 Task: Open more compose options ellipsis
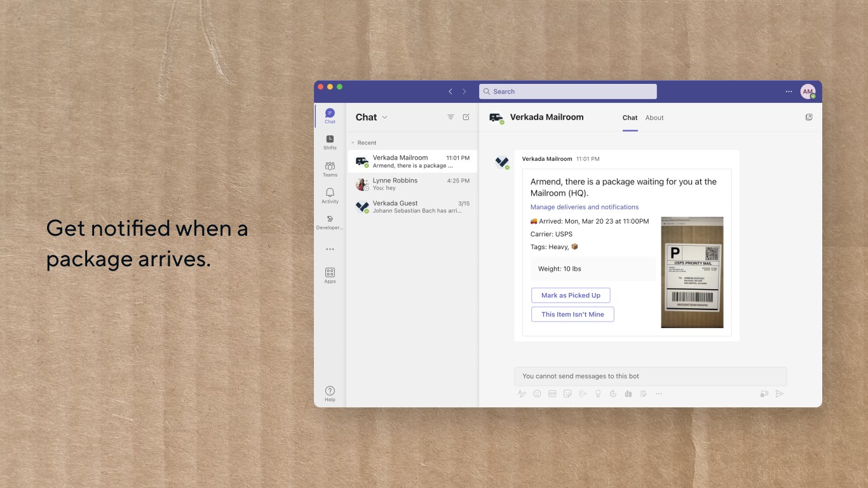tap(659, 394)
